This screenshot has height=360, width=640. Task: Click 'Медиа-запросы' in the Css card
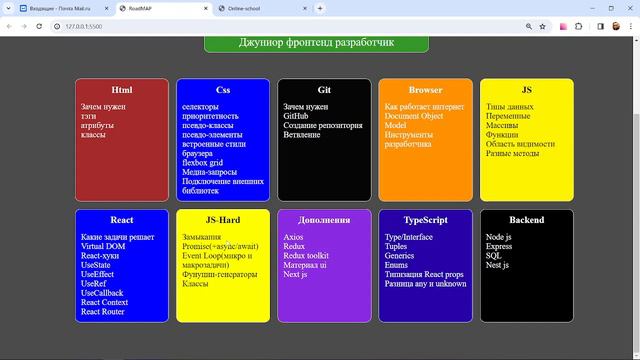[209, 172]
